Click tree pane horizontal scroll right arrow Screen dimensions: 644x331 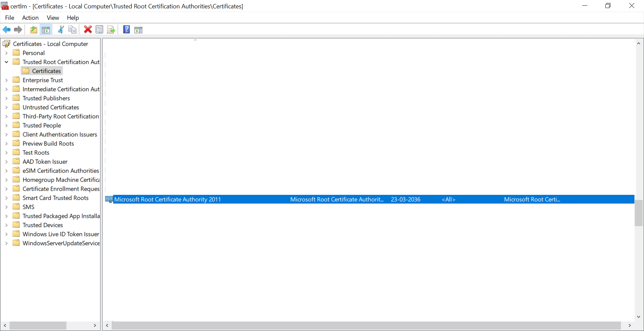click(95, 325)
